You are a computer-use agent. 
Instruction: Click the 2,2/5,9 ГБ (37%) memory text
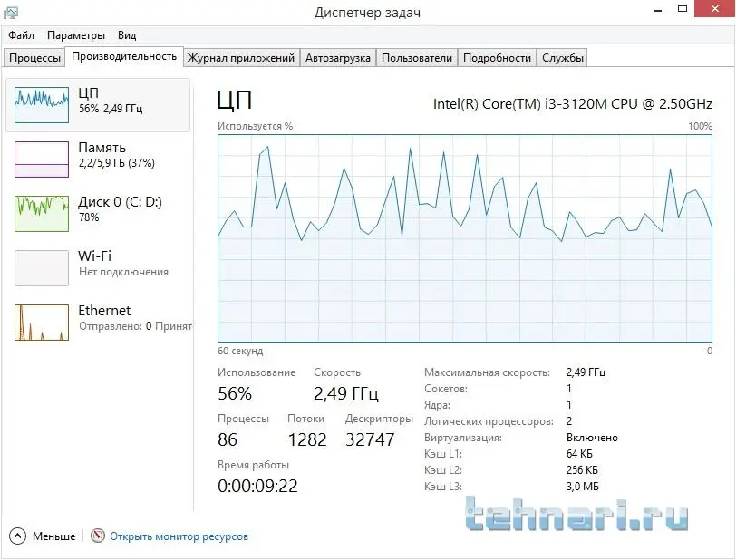pyautogui.click(x=116, y=163)
